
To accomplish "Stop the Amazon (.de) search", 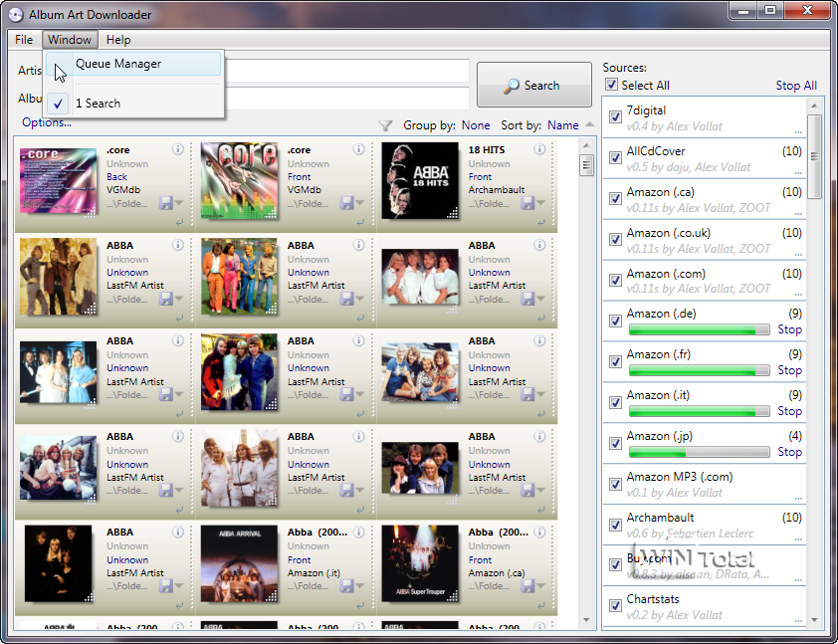I will [x=789, y=329].
